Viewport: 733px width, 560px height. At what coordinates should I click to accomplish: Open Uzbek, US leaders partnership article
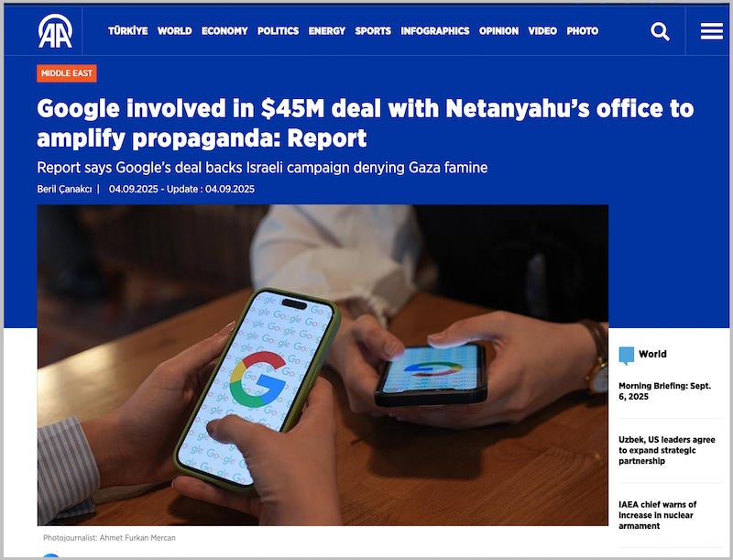pos(667,450)
